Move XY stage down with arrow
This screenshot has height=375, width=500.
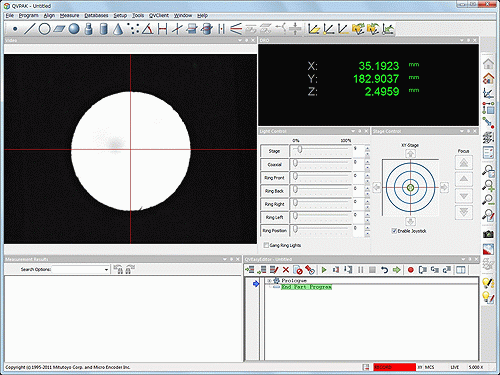pos(410,221)
